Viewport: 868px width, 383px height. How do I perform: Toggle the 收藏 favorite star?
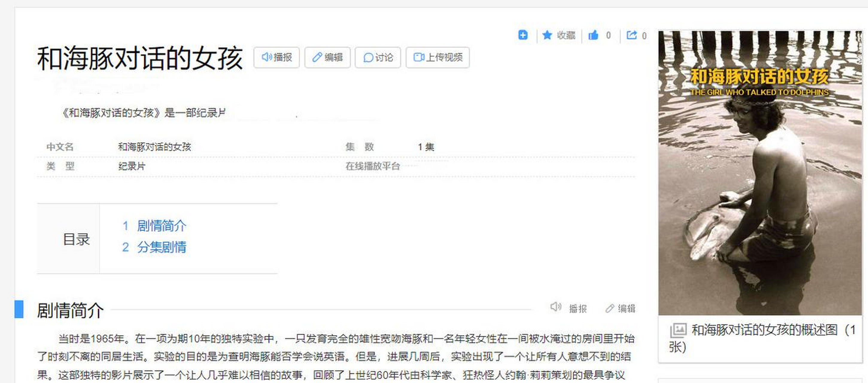coord(558,35)
